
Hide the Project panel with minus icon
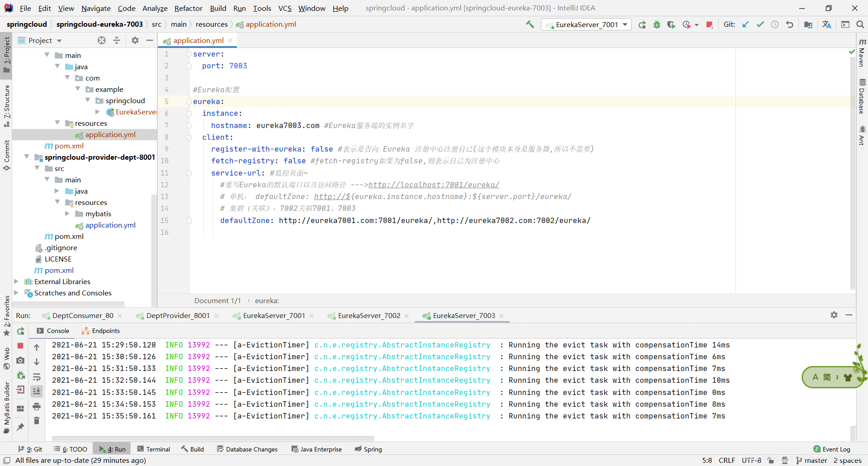point(150,40)
